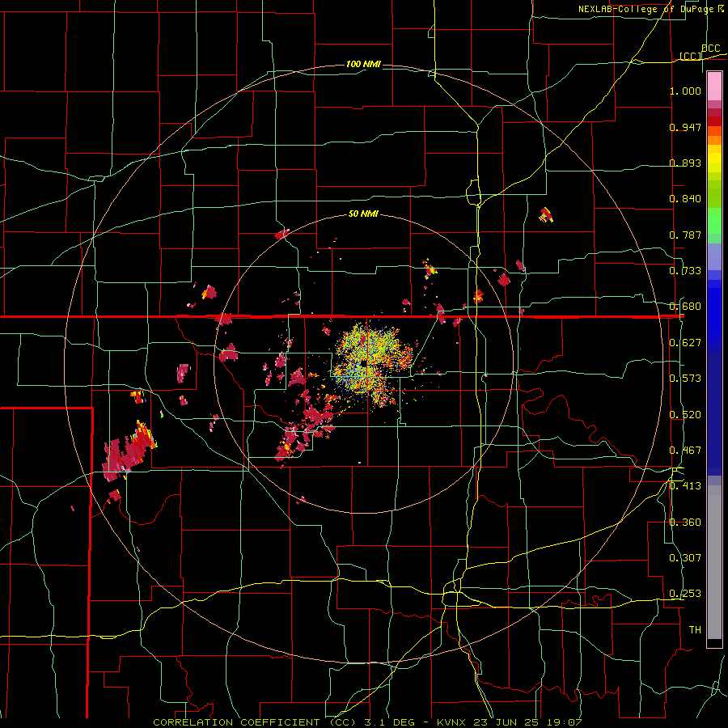
Task: Select the 0.627 scale value
Action: pos(685,343)
